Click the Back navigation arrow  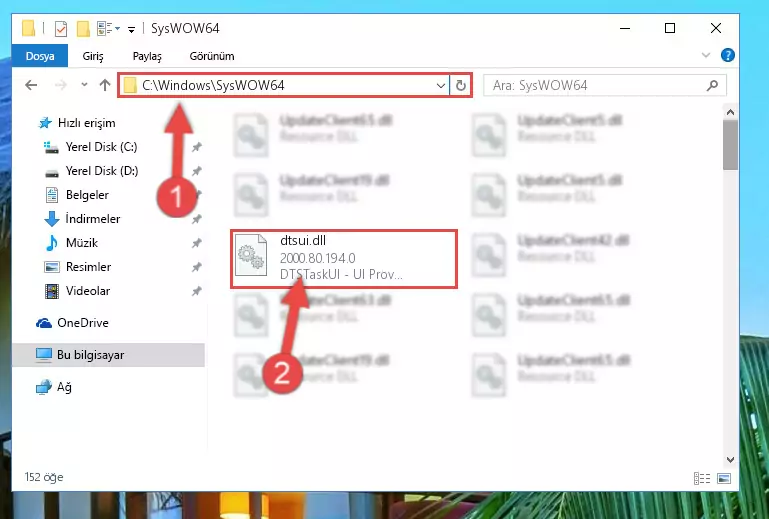tap(31, 85)
